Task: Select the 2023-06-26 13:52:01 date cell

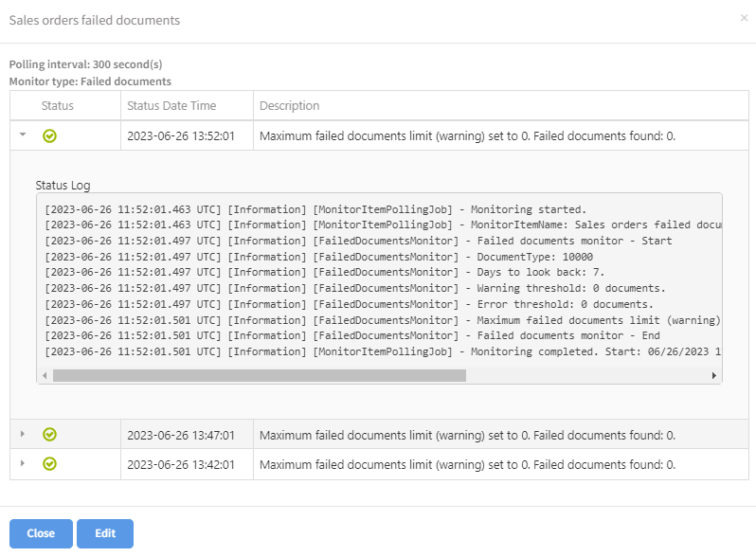Action: (181, 135)
